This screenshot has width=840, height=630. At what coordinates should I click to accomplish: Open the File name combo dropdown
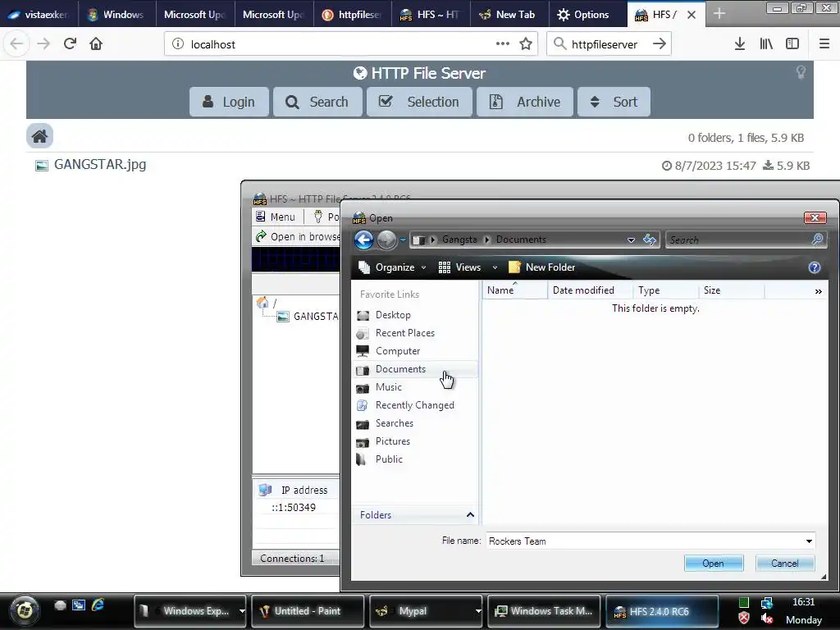click(809, 541)
